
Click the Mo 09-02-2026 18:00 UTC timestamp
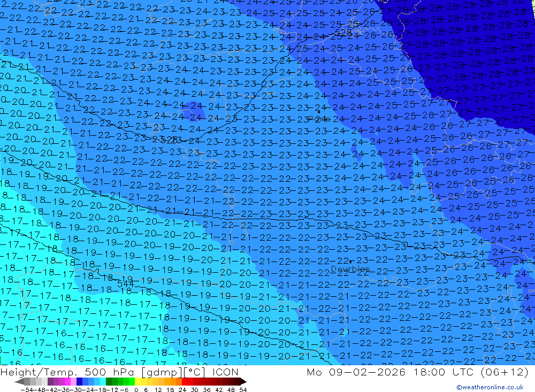(x=417, y=372)
